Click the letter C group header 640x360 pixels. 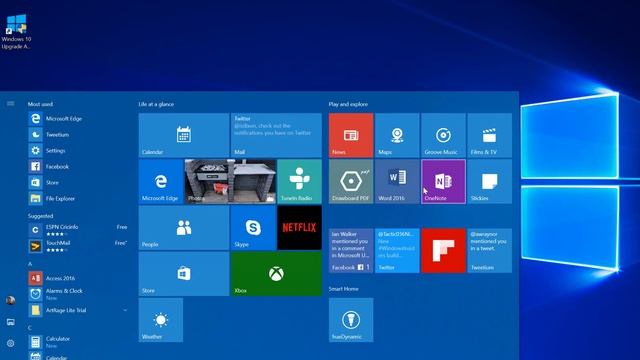pyautogui.click(x=30, y=328)
